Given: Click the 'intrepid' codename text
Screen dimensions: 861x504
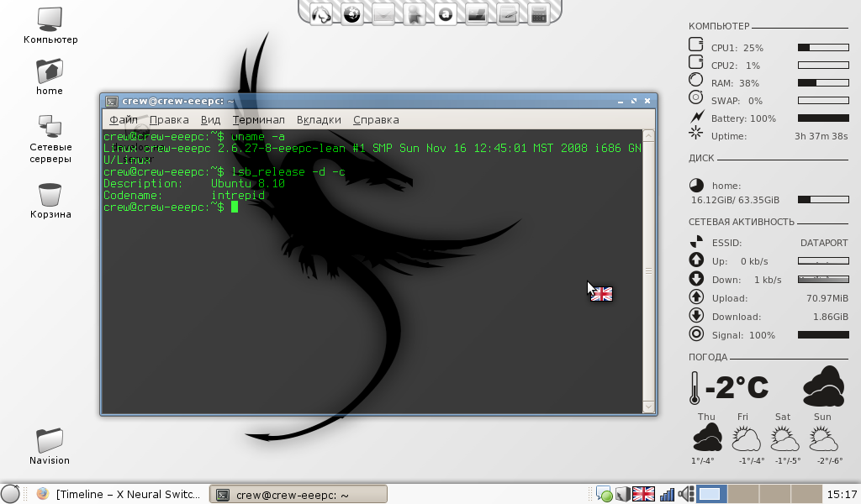Looking at the screenshot, I should point(238,195).
